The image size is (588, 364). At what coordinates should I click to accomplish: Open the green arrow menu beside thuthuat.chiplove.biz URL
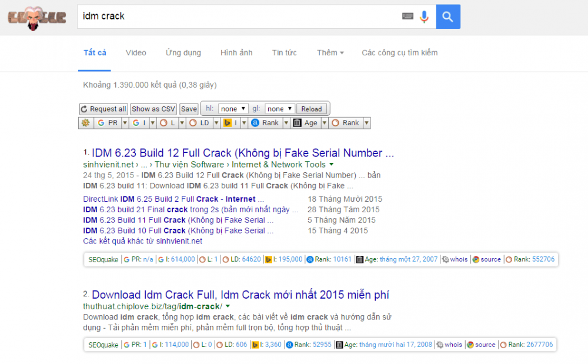228,306
